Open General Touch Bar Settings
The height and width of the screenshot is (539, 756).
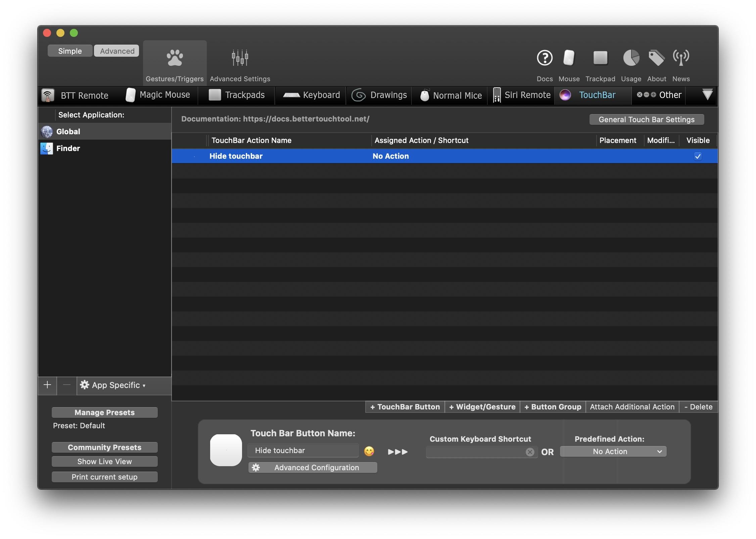coord(646,119)
